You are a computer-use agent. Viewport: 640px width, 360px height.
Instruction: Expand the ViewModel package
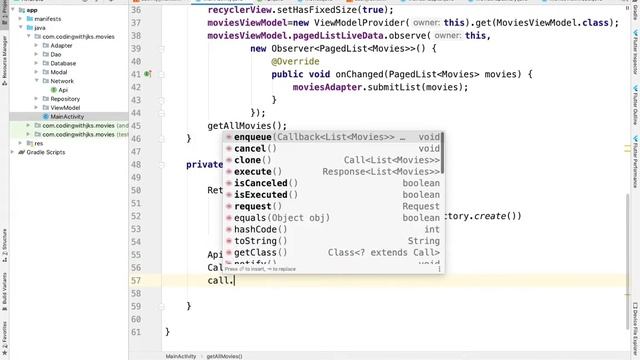coord(36,108)
